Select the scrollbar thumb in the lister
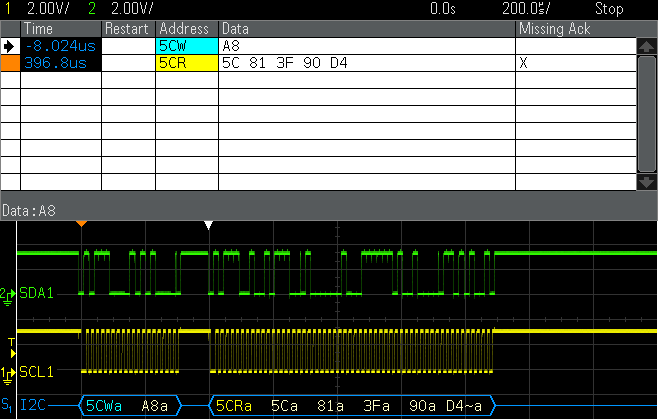658x420 pixels. [x=646, y=114]
